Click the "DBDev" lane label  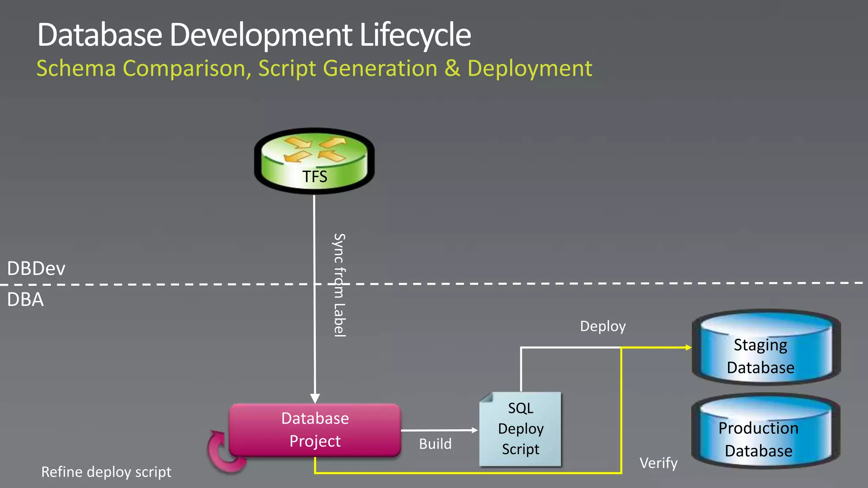pyautogui.click(x=36, y=269)
